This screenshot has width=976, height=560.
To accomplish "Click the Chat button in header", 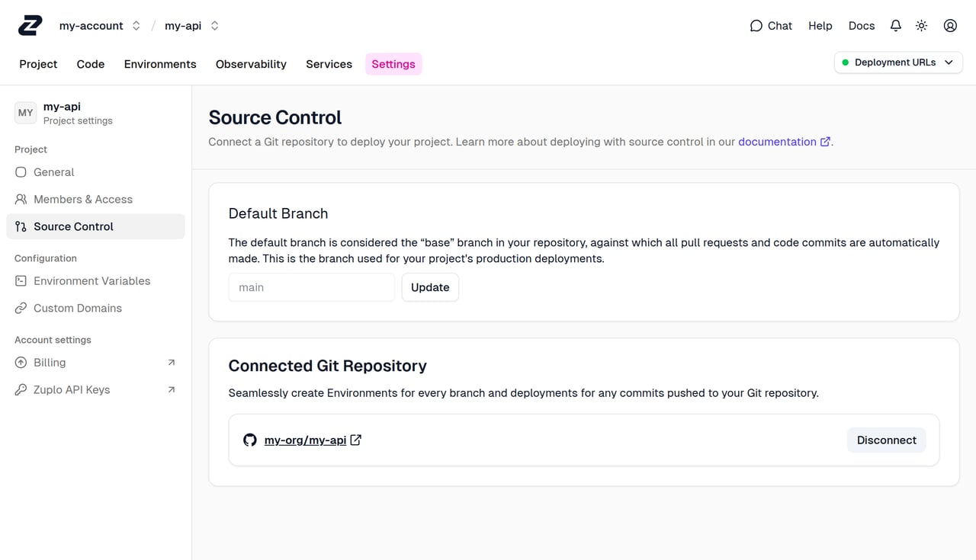I will 771,25.
